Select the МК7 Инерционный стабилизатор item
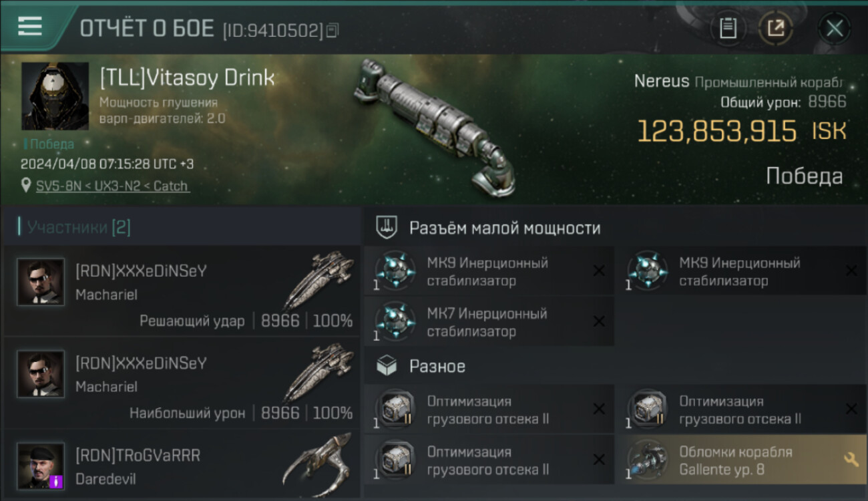Screen dimensions: 868x501 (x=489, y=322)
